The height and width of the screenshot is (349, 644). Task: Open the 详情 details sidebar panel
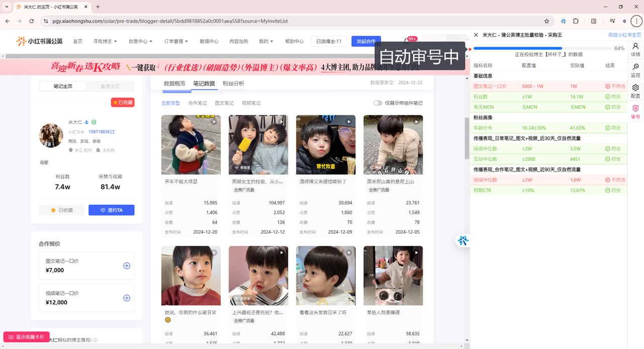(635, 49)
